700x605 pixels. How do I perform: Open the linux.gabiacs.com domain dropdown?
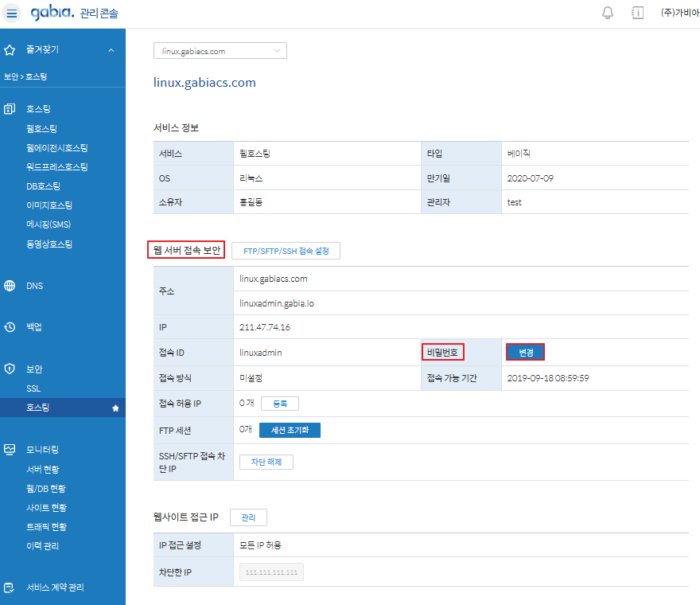point(220,51)
